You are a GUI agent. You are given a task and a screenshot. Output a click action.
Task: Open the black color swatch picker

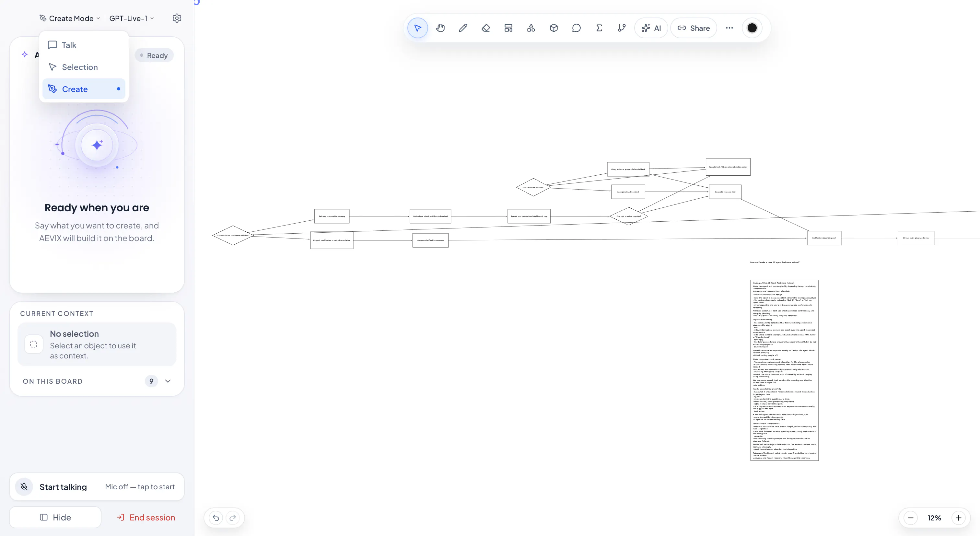[x=752, y=28]
